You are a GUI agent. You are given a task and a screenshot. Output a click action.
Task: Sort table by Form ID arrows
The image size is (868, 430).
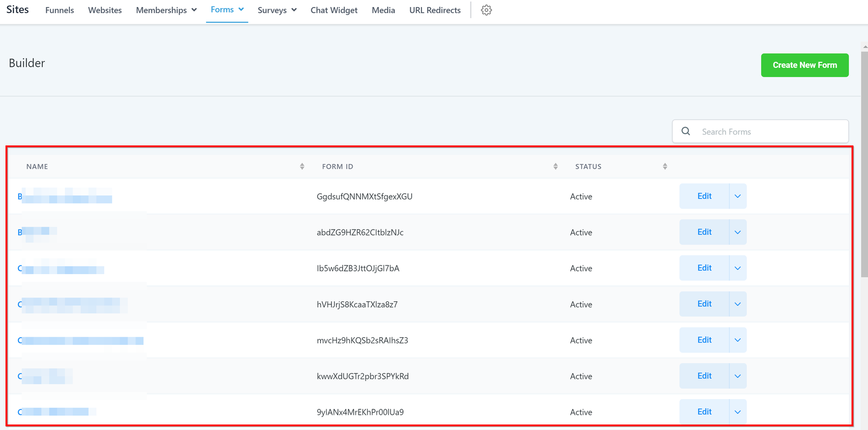coord(556,167)
